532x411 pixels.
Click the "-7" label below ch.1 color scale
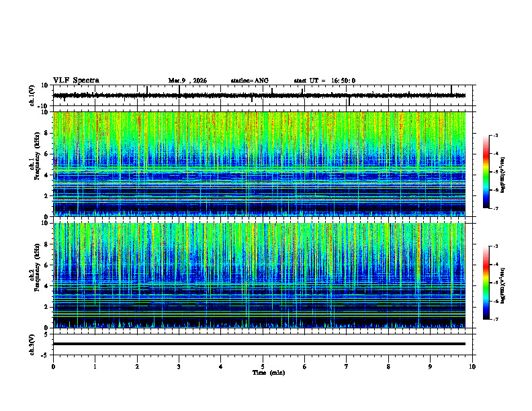pyautogui.click(x=495, y=208)
